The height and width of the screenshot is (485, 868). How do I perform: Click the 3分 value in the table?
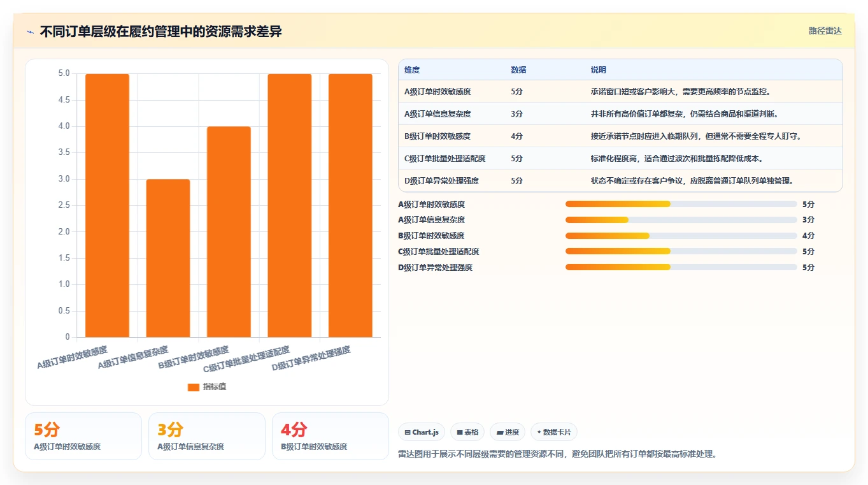tap(516, 114)
